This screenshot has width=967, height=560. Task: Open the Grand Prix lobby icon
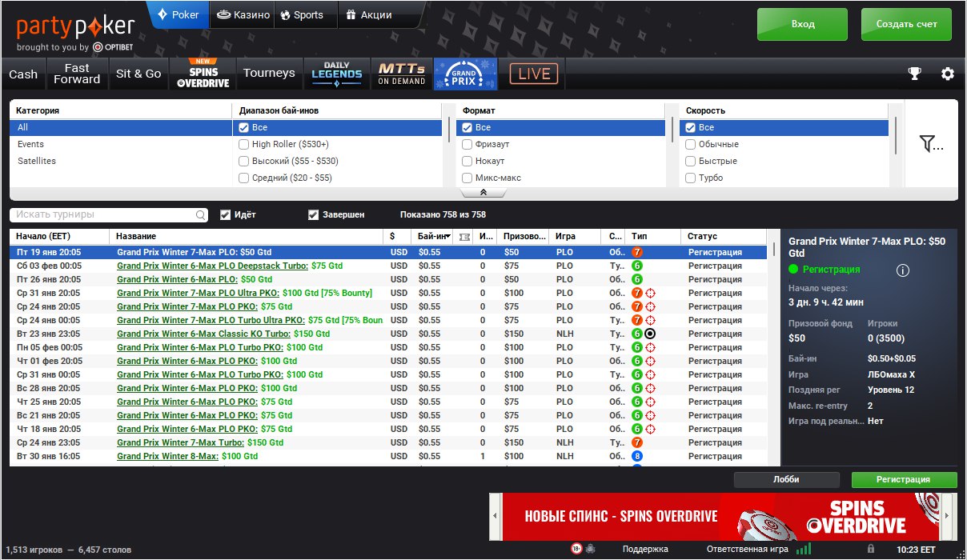click(x=466, y=74)
